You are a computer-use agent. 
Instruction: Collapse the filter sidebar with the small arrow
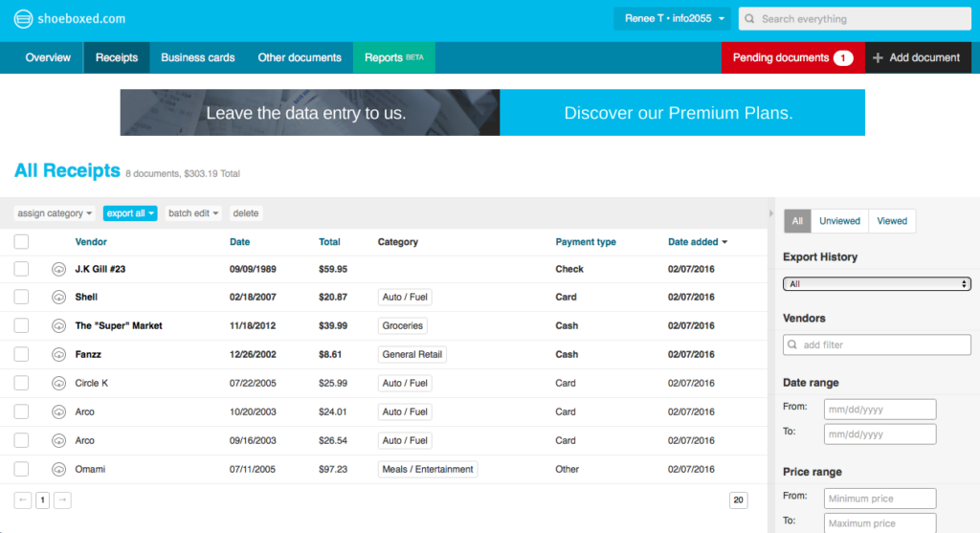click(772, 212)
